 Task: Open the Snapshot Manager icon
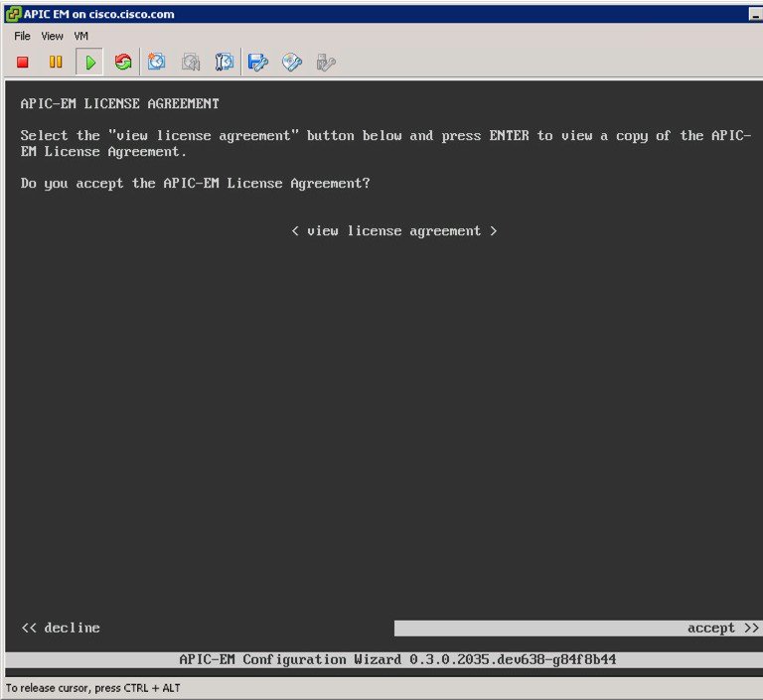[x=225, y=63]
